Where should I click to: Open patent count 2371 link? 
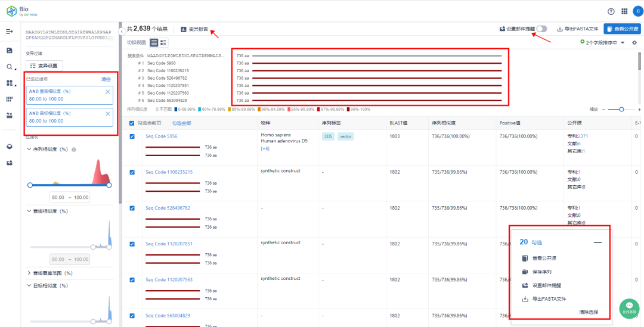[584, 136]
